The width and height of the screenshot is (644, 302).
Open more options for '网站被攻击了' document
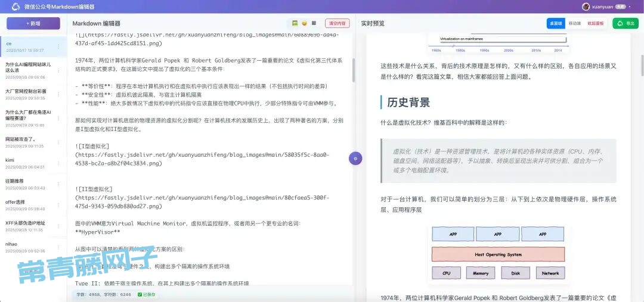58,142
